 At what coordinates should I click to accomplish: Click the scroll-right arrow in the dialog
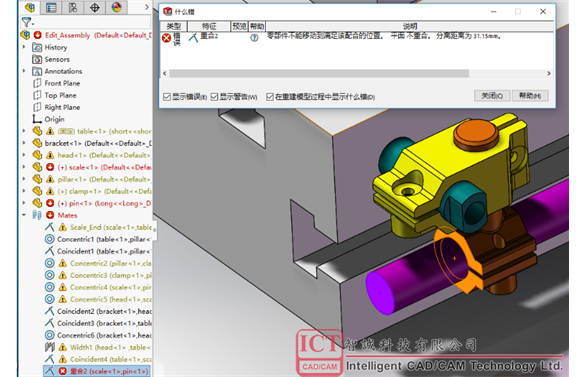(x=549, y=73)
